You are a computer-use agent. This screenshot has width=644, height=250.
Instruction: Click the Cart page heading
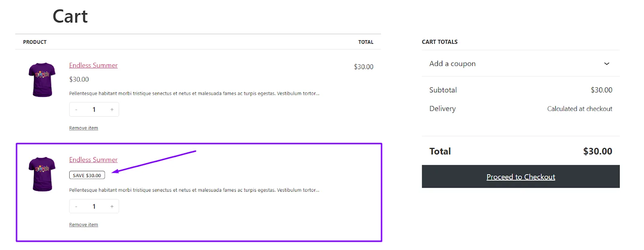70,16
